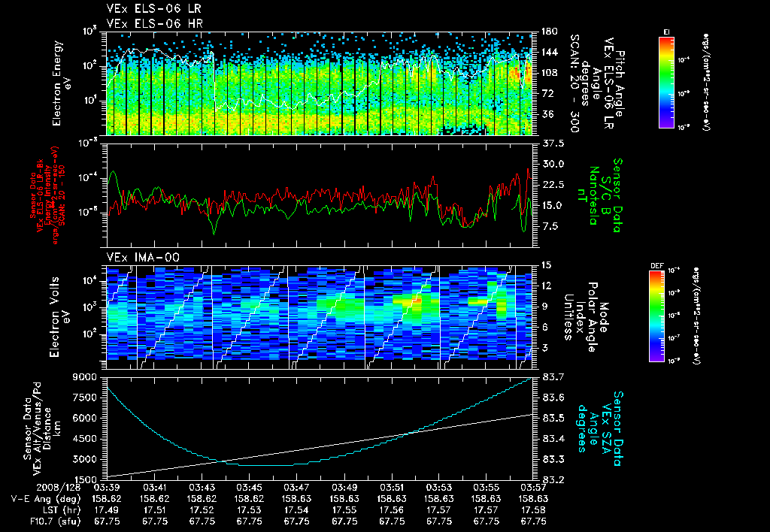
Task: Select the 'VEx ELS-06 HR' plot title
Action: [154, 23]
